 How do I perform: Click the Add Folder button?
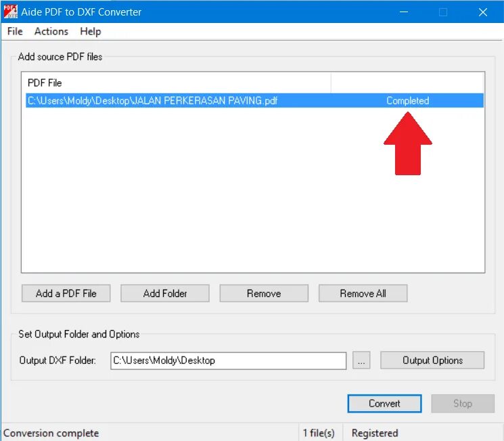click(x=165, y=293)
